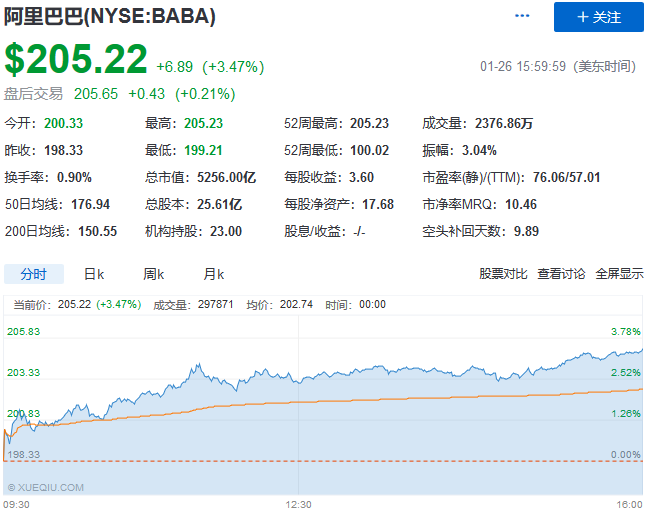Screen dimensions: 647x513
Task: Click the 振幅 value 3.04%
Action: click(479, 150)
